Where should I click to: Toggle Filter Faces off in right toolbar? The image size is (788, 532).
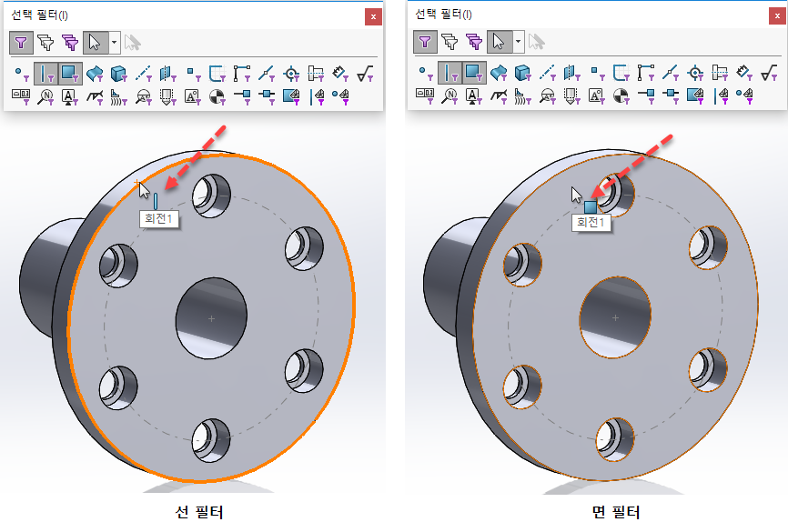click(474, 73)
